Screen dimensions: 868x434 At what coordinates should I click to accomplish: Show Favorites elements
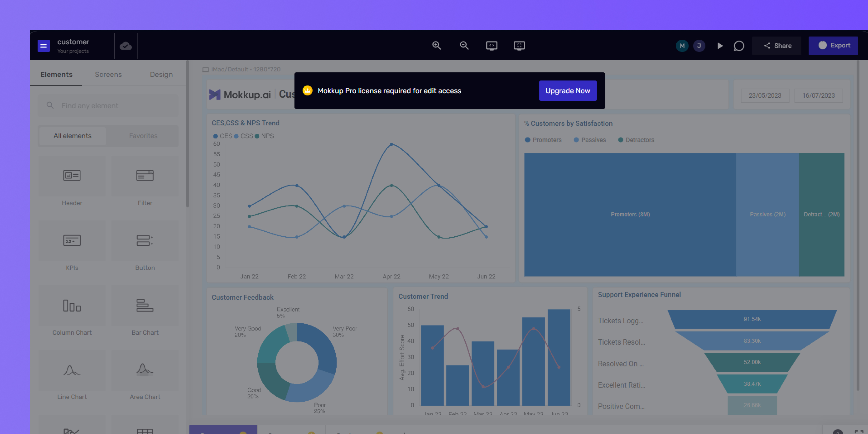pos(143,136)
